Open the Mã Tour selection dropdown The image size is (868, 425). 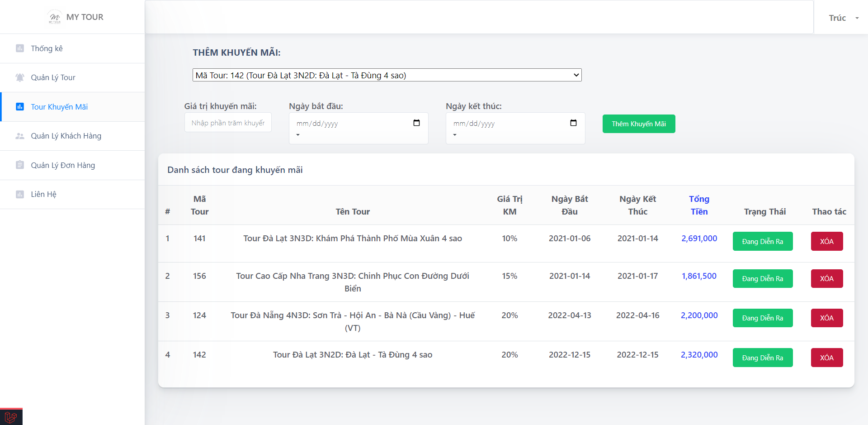click(x=387, y=75)
